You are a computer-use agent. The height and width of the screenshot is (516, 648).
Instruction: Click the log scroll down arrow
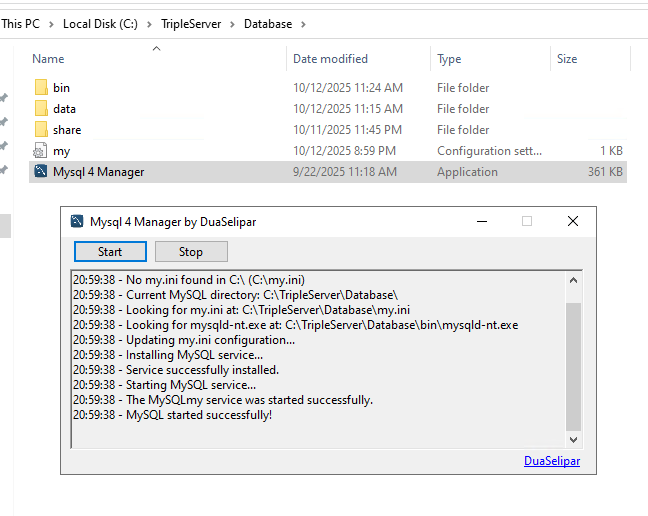click(x=573, y=440)
